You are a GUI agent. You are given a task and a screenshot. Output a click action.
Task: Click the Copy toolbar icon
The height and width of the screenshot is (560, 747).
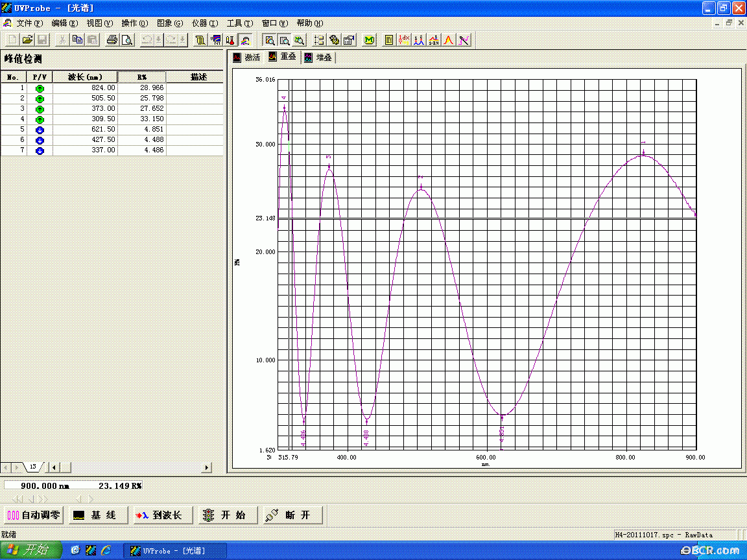point(77,40)
